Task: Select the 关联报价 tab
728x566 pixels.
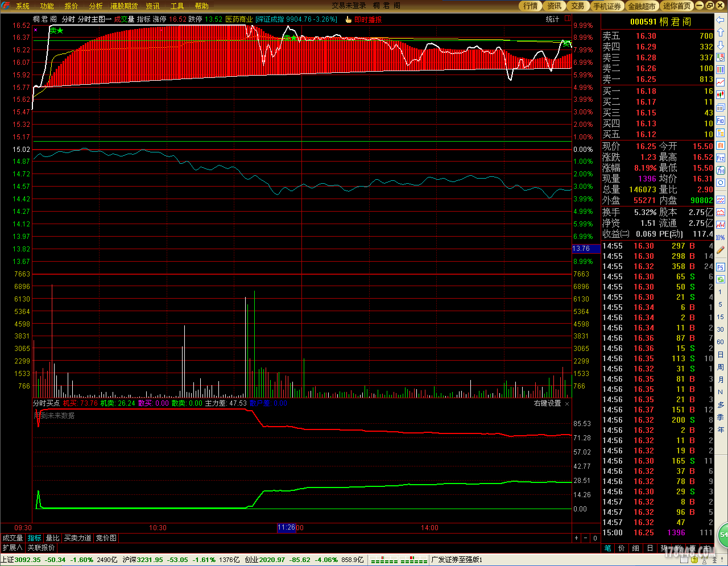Action: coord(42,547)
